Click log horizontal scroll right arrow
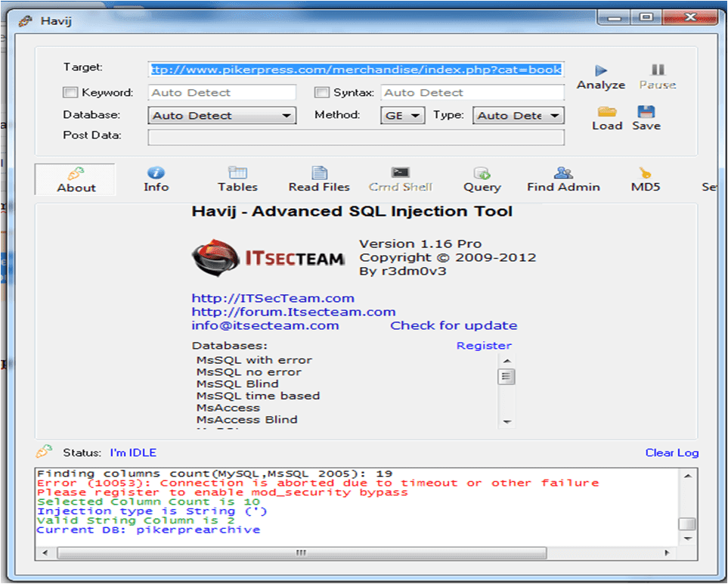Image resolution: width=728 pixels, height=584 pixels. (x=668, y=552)
